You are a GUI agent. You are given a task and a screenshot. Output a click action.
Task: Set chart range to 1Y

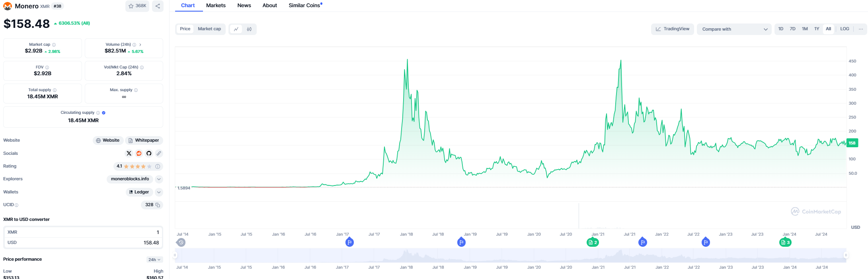(x=817, y=29)
